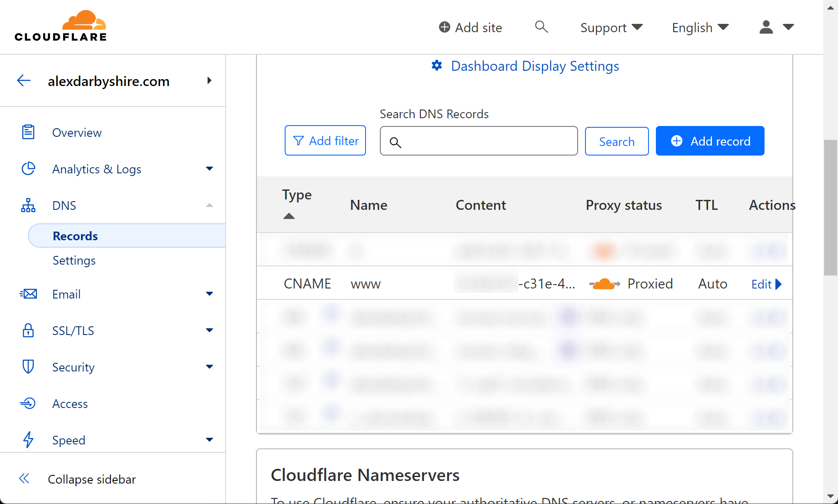Click the user account profile icon

click(766, 27)
